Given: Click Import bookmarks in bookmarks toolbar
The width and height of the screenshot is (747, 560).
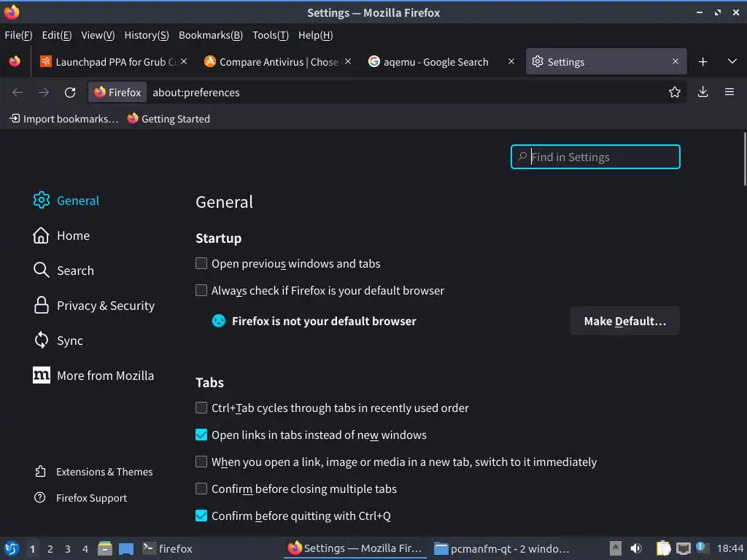Looking at the screenshot, I should click(64, 119).
